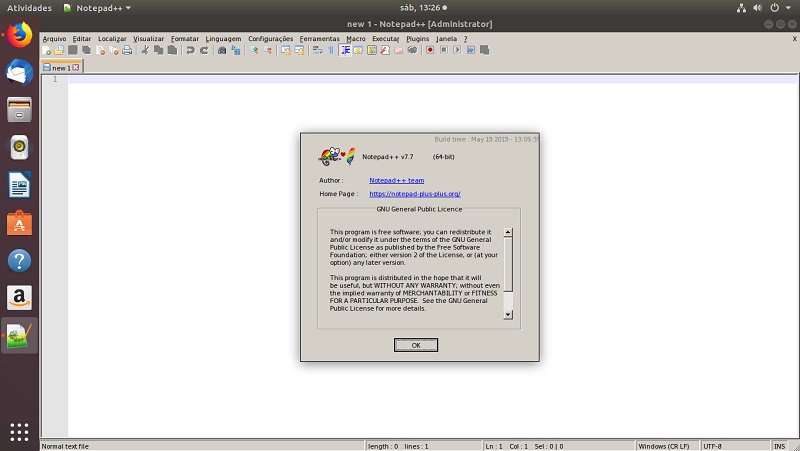
Task: Click the Replace toolbar icon
Action: point(236,50)
